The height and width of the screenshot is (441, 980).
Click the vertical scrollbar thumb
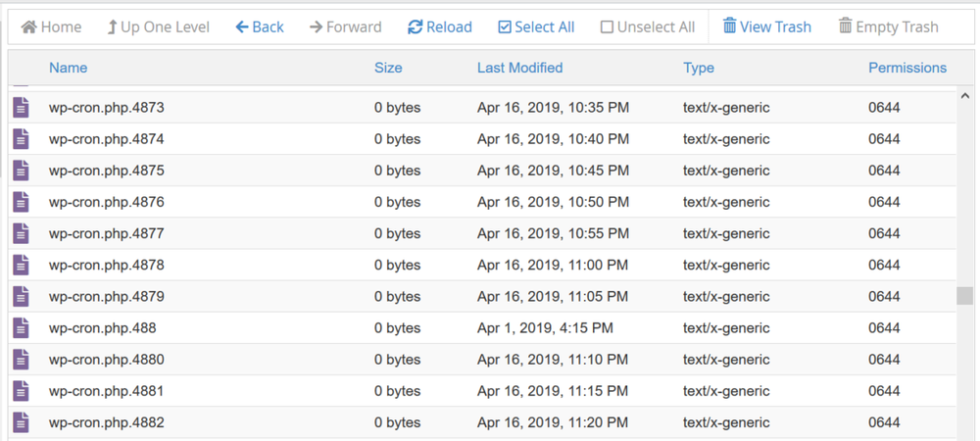[x=965, y=296]
